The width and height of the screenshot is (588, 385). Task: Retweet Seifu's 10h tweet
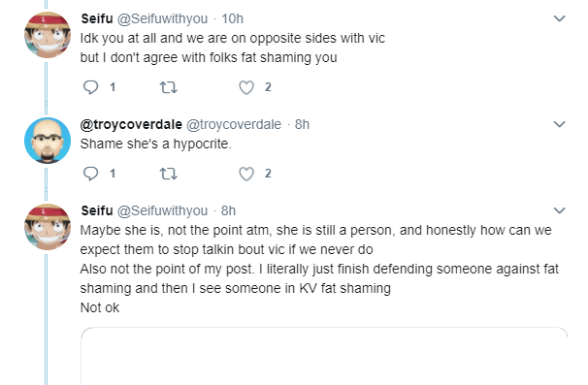tap(169, 87)
